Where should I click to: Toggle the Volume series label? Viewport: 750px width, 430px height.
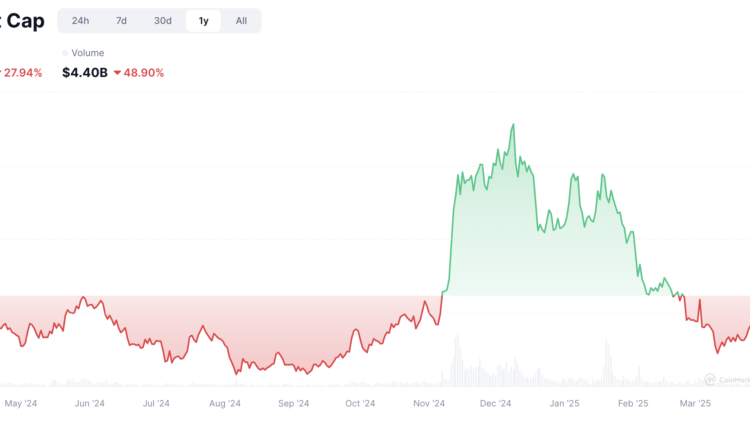pos(88,53)
